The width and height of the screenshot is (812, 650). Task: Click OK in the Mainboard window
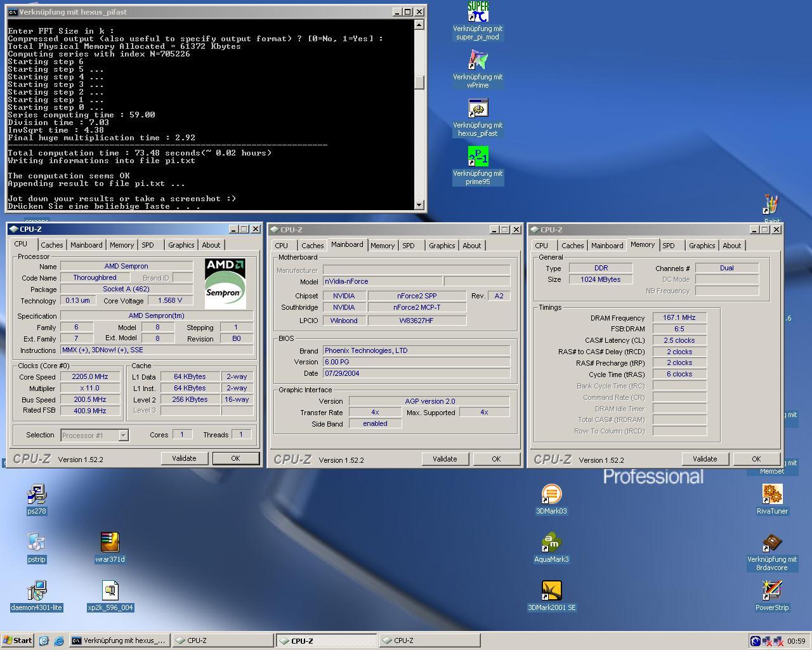(496, 459)
